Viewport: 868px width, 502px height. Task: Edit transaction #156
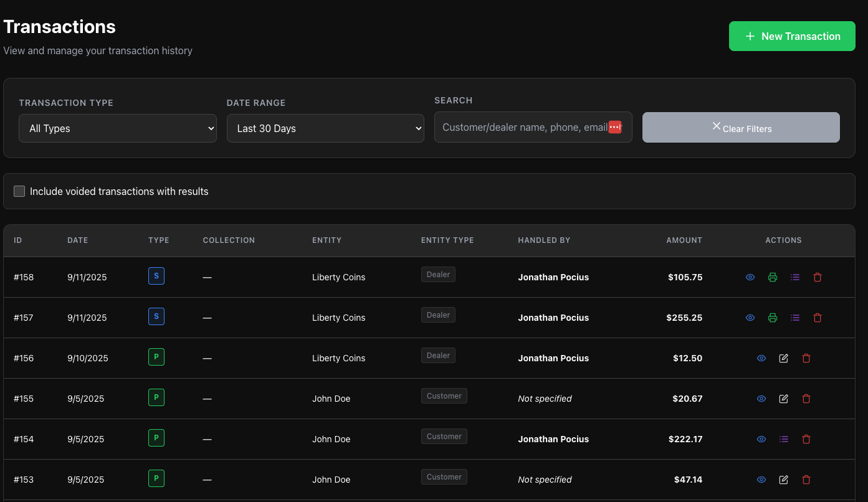tap(783, 358)
